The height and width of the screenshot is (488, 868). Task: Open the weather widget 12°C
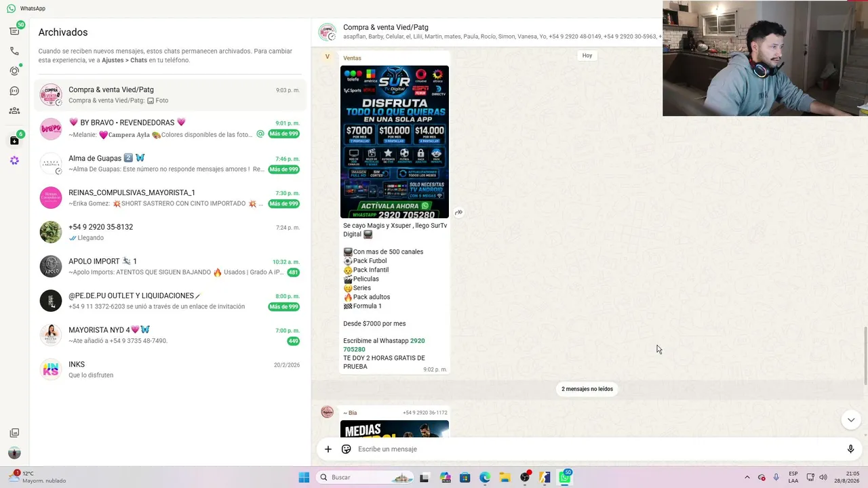point(37,477)
